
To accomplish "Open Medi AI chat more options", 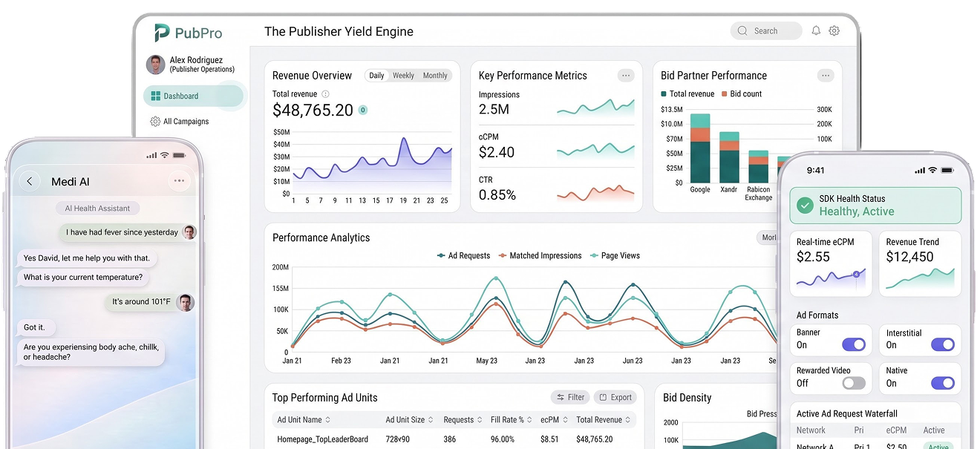I will (179, 181).
